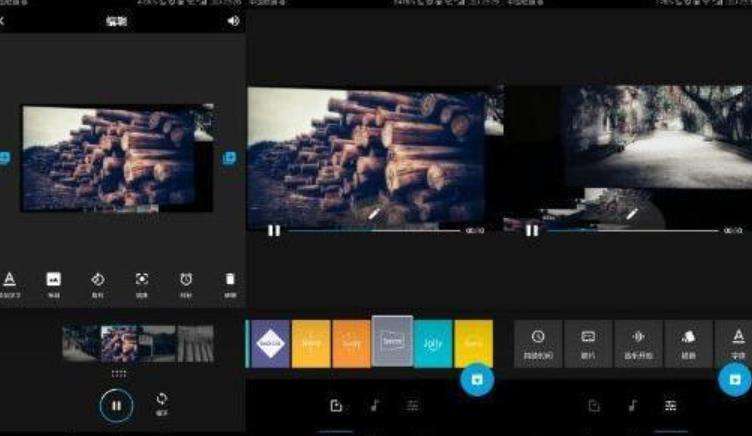The width and height of the screenshot is (752, 436).
Task: Tap the blue round save button over the theme tiles
Action: (x=477, y=379)
